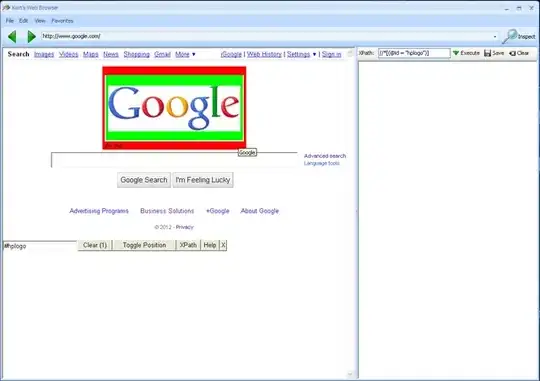The height and width of the screenshot is (381, 540).
Task: Click the Toggle Position button
Action: pos(144,245)
